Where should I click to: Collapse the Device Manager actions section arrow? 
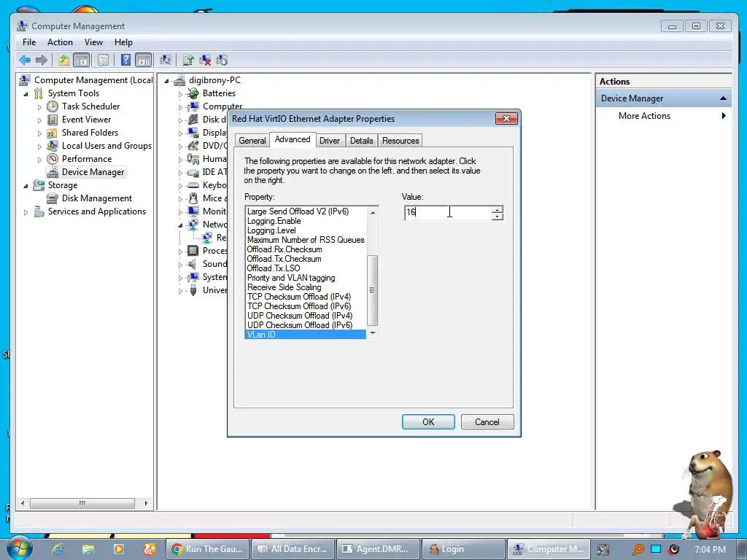pos(723,98)
